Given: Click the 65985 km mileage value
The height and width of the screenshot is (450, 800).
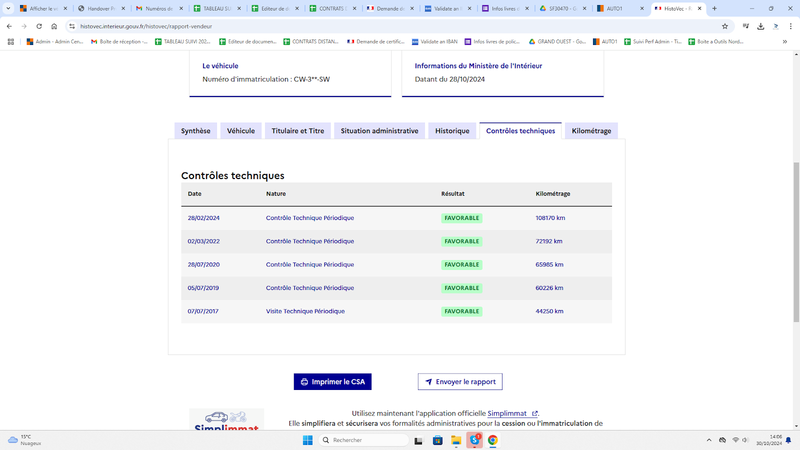Looking at the screenshot, I should click(x=549, y=265).
